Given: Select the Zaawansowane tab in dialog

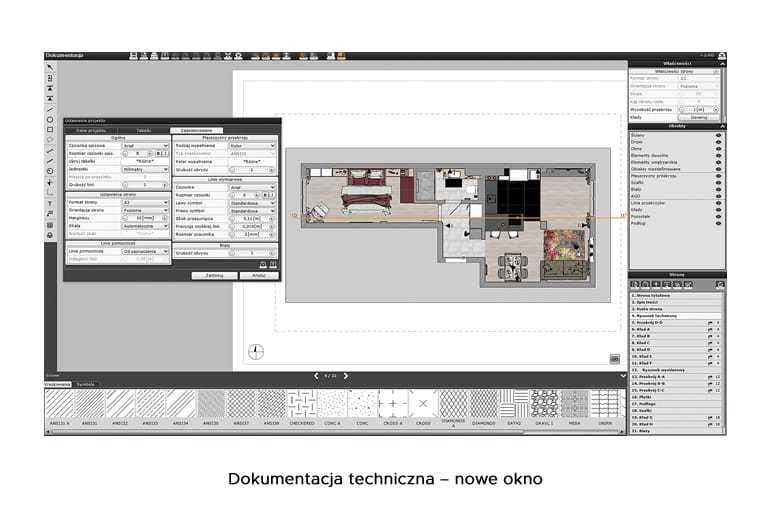Looking at the screenshot, I should pos(196,131).
